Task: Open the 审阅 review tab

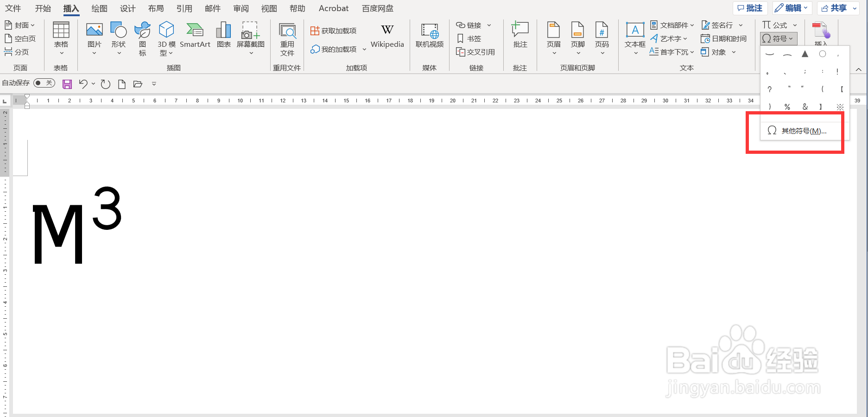Action: pos(241,8)
